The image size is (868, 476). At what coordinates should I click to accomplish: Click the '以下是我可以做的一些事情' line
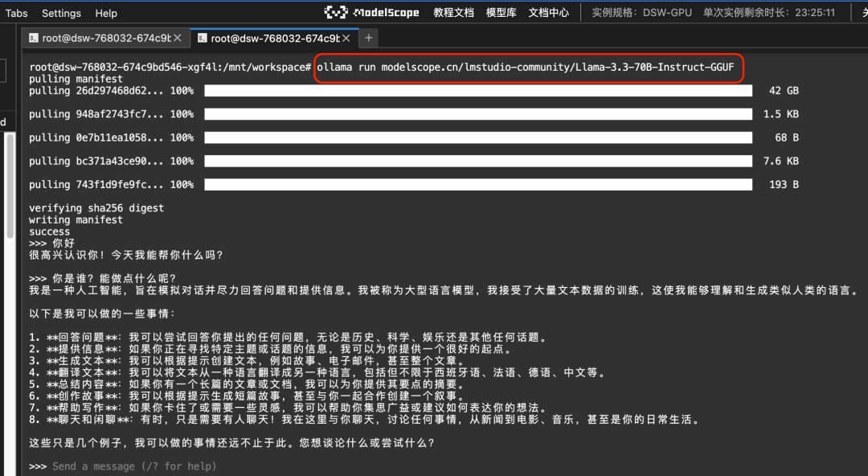pos(102,314)
